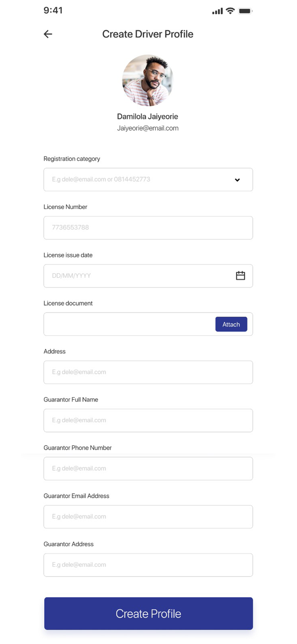Select the Guarantor Full Name field

point(148,421)
